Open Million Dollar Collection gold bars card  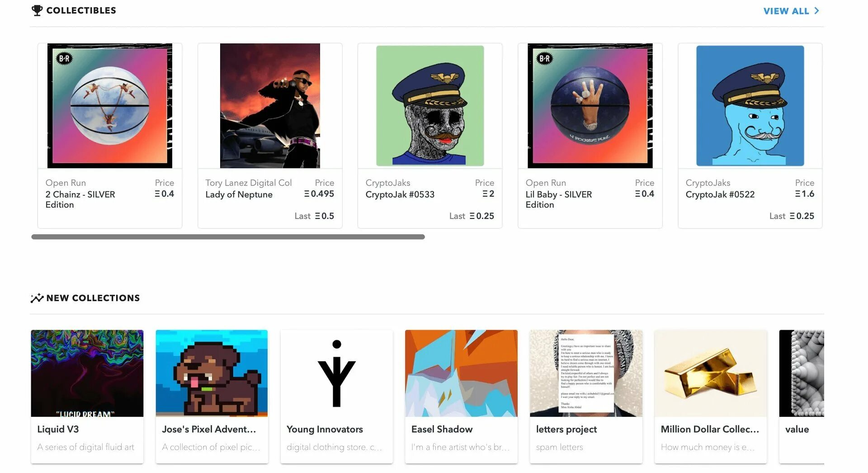(711, 397)
